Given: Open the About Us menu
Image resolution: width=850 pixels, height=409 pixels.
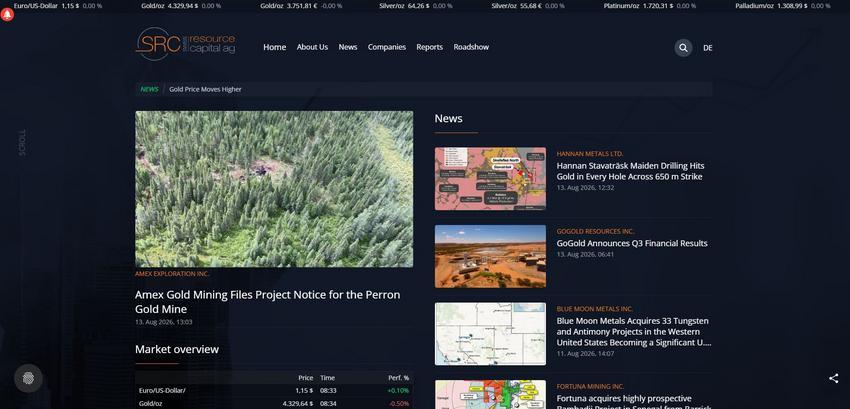Looking at the screenshot, I should point(312,47).
